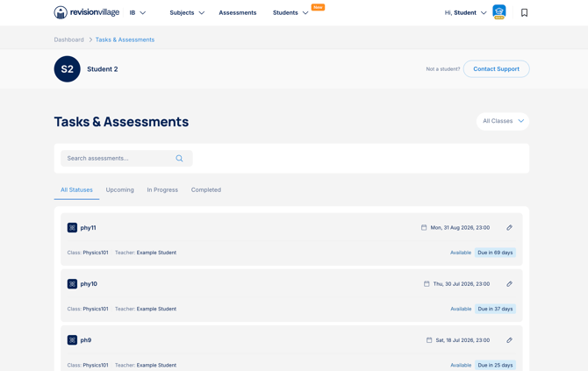Expand the IB curriculum dropdown

click(x=137, y=13)
